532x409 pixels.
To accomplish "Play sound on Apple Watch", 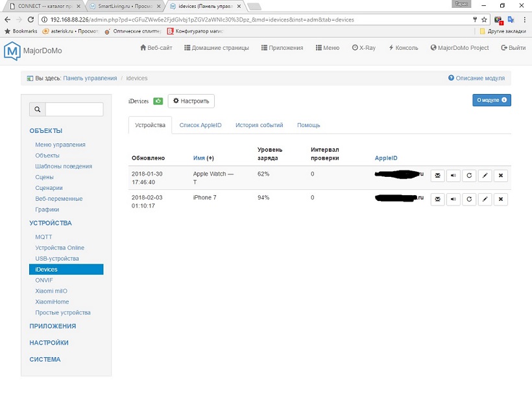I will pyautogui.click(x=453, y=176).
